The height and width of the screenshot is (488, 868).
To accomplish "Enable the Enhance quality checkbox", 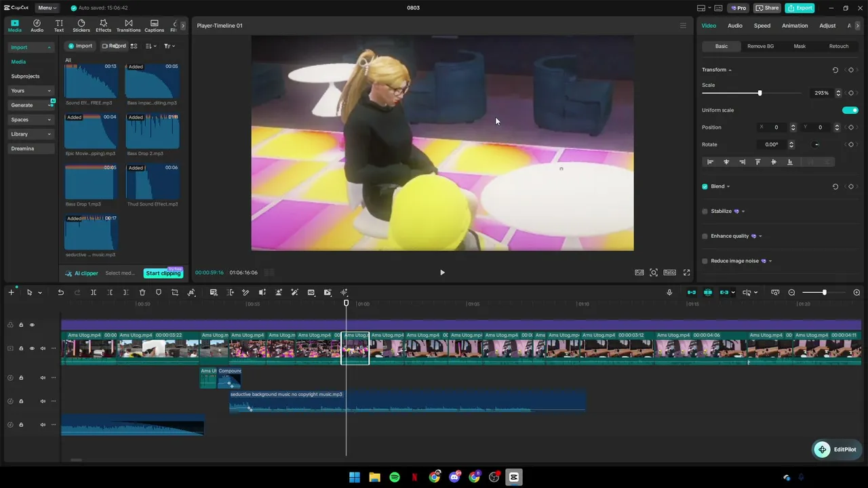I will [705, 237].
